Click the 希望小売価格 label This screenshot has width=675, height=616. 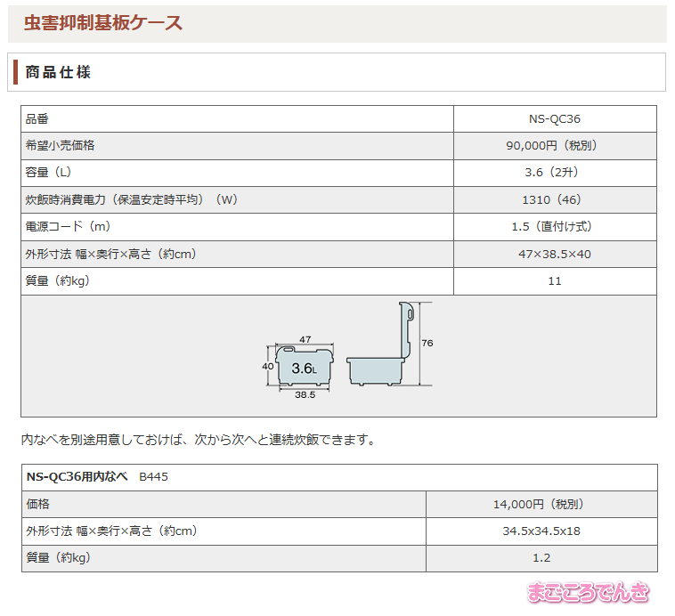[60, 145]
